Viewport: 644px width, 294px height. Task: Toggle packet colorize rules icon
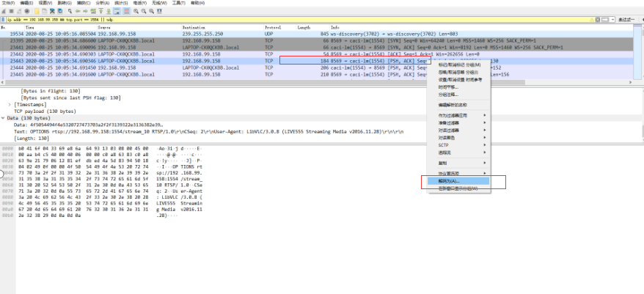pos(126,11)
